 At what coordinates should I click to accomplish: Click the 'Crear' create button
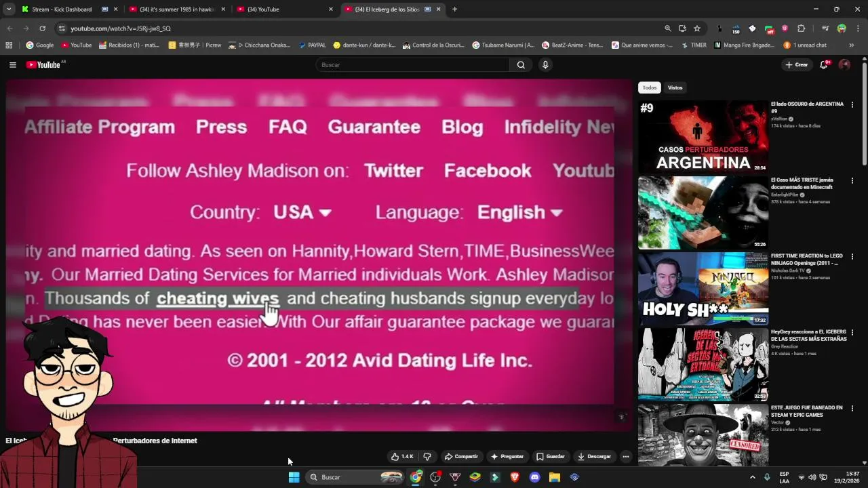(797, 65)
